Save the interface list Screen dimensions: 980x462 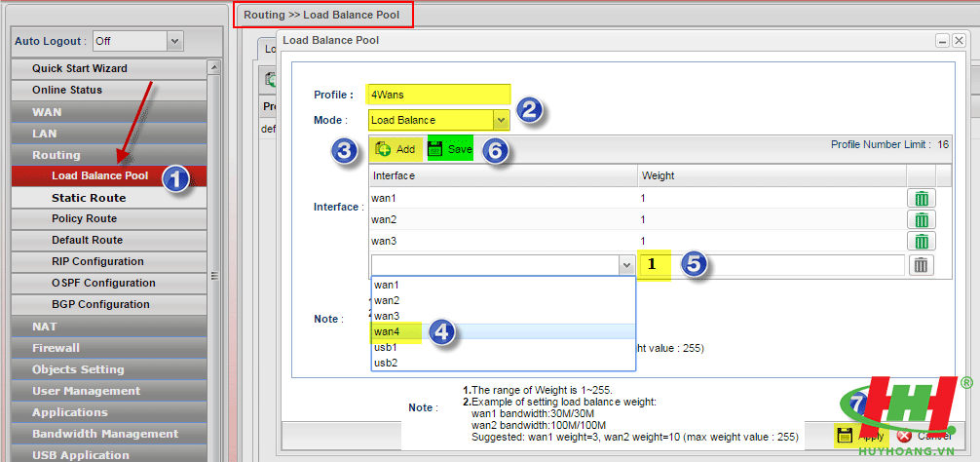coord(450,149)
